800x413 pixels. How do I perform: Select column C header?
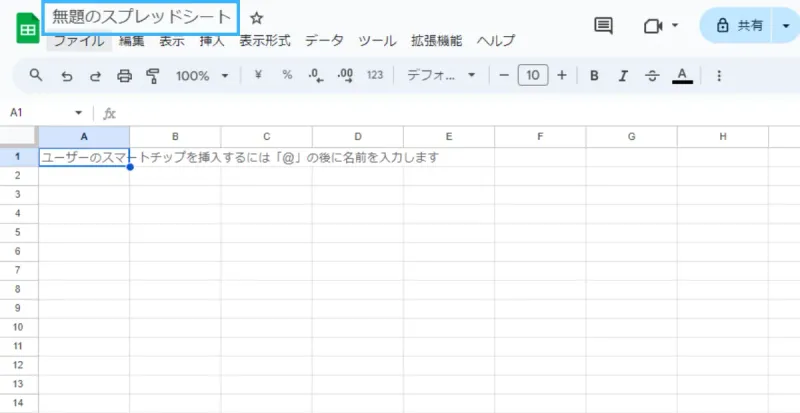pyautogui.click(x=266, y=137)
